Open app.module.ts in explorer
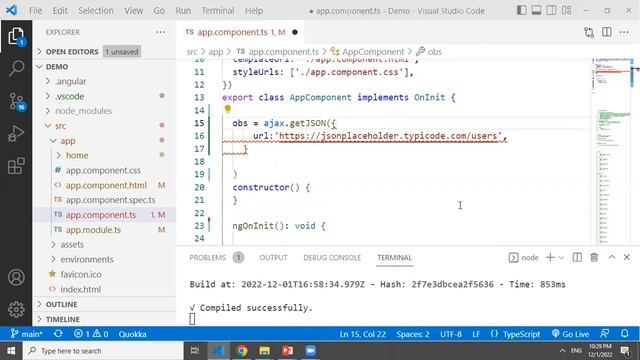Screen dimensions: 640x360 104,229
